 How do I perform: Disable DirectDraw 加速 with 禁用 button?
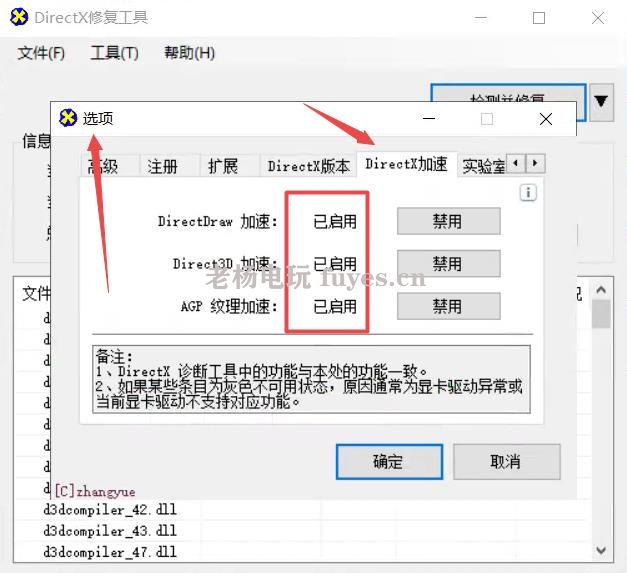(x=449, y=221)
